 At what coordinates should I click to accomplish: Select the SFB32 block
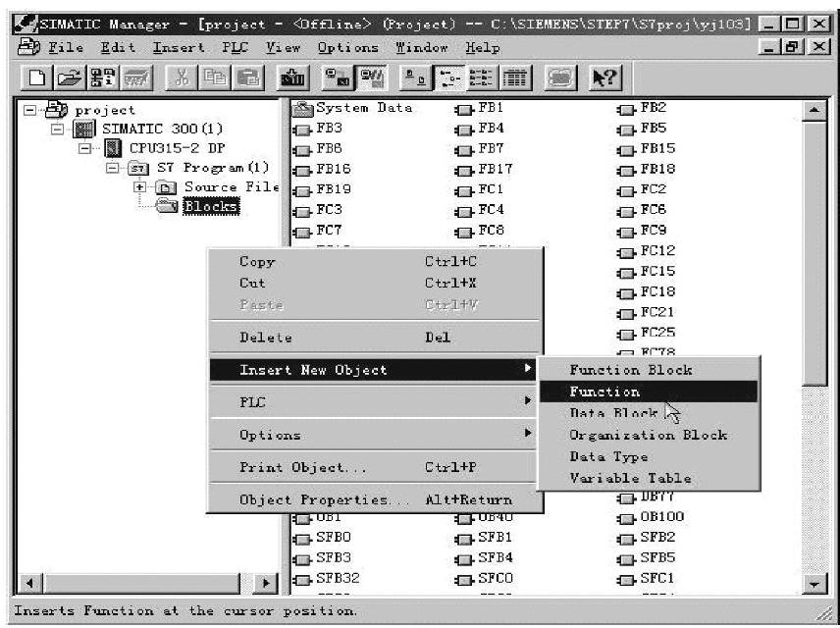(327, 579)
